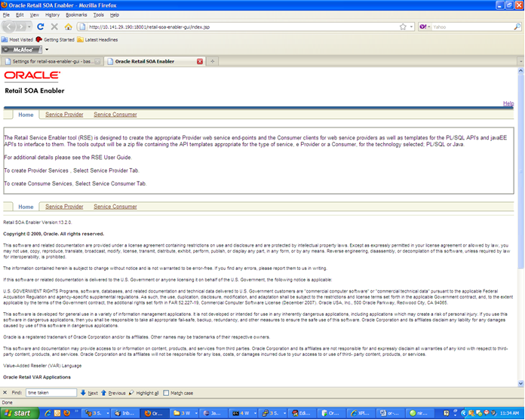The width and height of the screenshot is (525, 420).
Task: Select the upper Home tab
Action: click(x=26, y=115)
